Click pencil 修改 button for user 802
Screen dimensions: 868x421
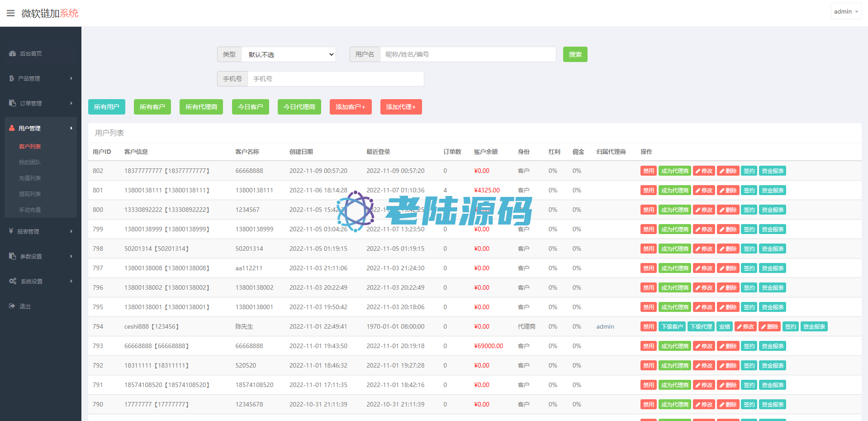(704, 171)
